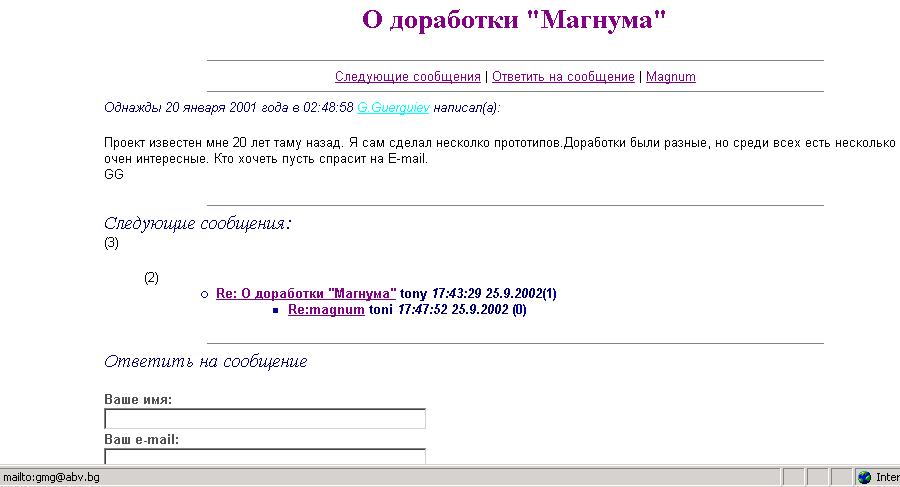
Task: Click the status bar text mailto:gmg@abv.bg
Action: coord(51,477)
